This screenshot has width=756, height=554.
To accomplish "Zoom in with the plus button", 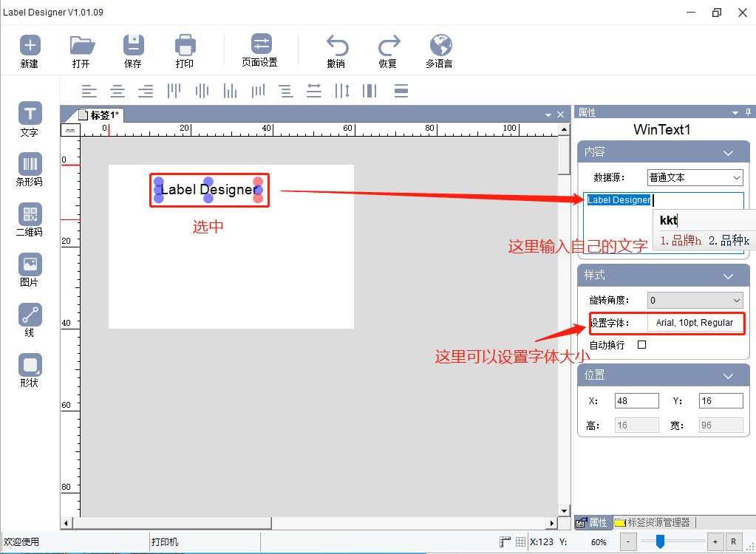I will point(715,542).
